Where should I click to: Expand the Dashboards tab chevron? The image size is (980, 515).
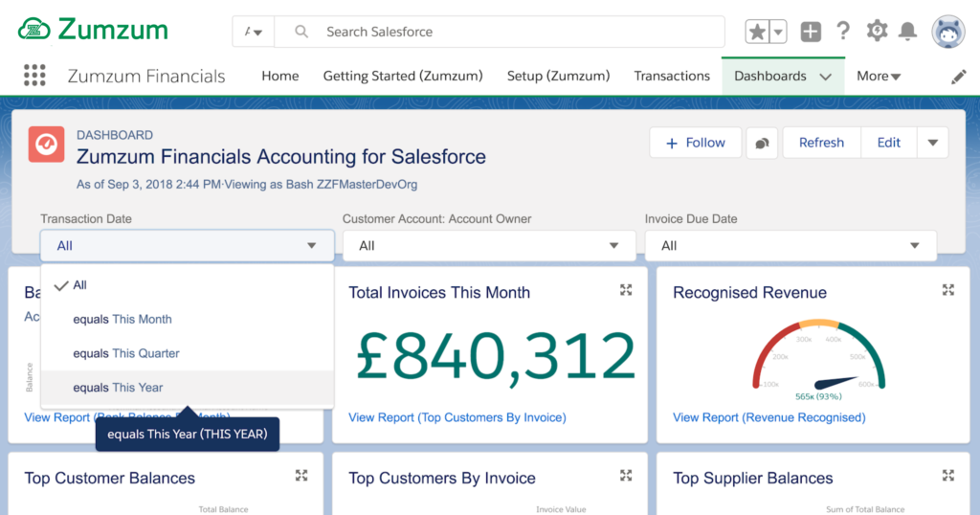click(825, 77)
